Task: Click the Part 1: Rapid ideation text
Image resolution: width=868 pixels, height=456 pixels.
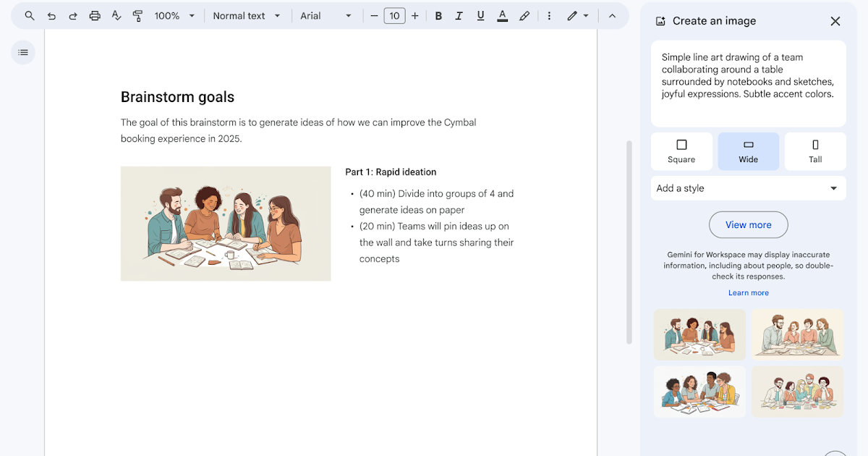Action: (x=391, y=172)
